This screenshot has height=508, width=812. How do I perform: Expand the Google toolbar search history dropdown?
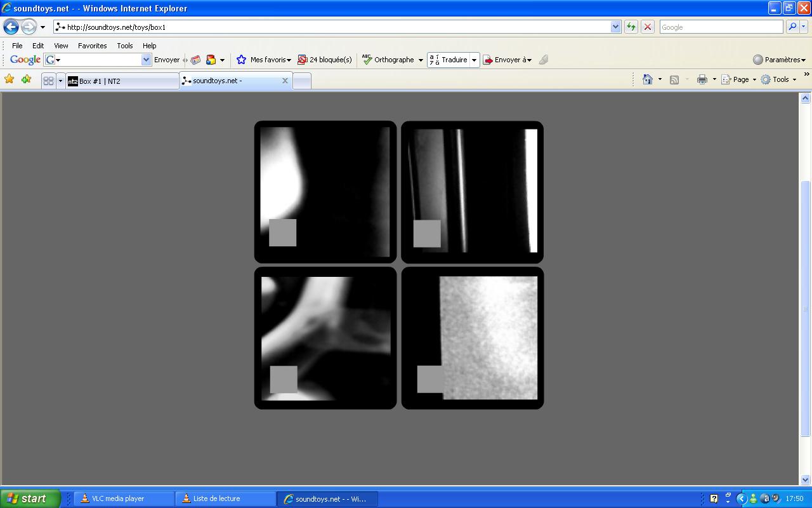(147, 60)
